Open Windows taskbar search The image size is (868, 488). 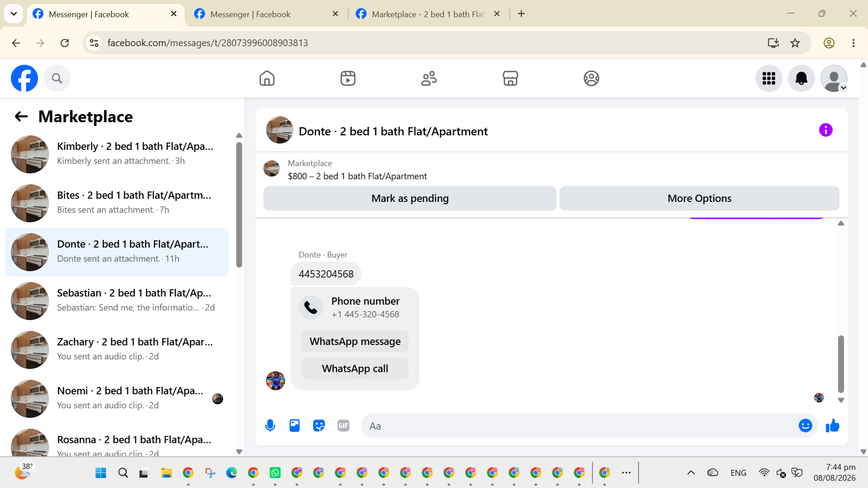[x=123, y=473]
